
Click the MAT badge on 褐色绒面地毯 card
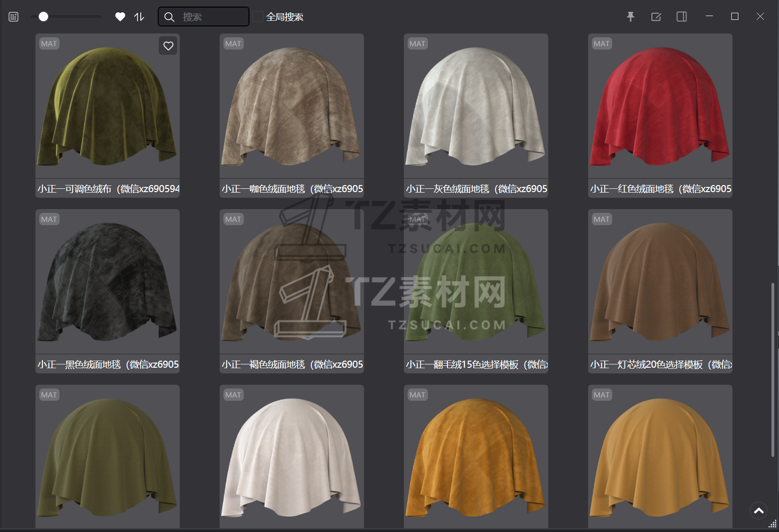[233, 220]
